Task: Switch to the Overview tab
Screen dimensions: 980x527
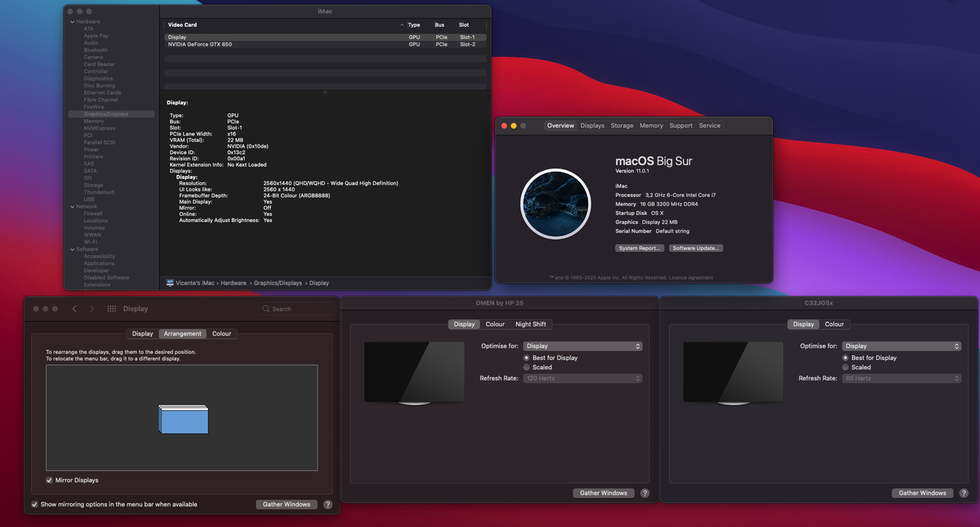Action: (x=560, y=126)
